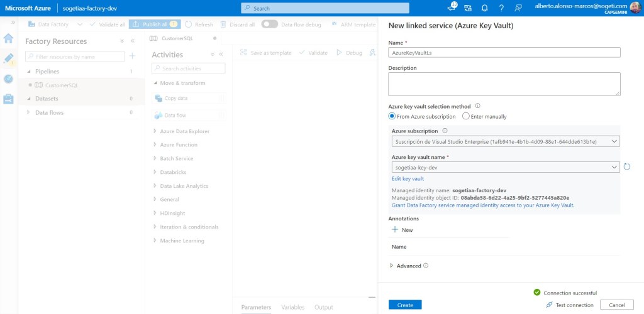Switch to the Output tab

[324, 307]
